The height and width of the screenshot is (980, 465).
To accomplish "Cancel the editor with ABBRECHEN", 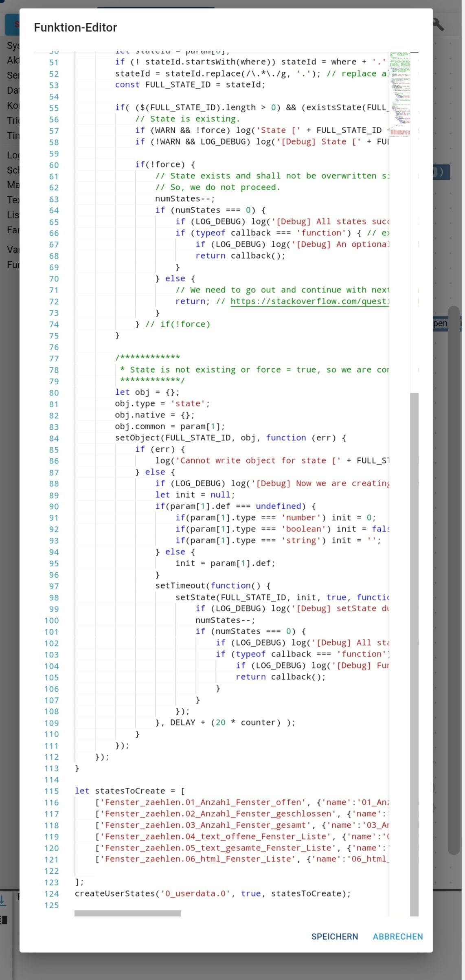I will 397,936.
